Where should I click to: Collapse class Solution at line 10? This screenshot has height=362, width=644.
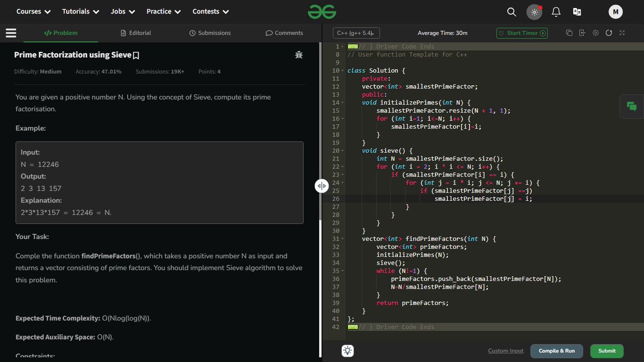tap(343, 71)
